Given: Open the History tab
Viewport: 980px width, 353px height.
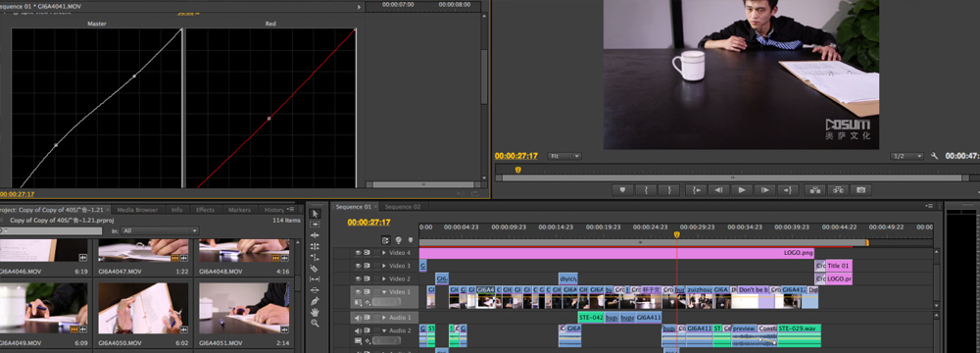Looking at the screenshot, I should point(274,210).
